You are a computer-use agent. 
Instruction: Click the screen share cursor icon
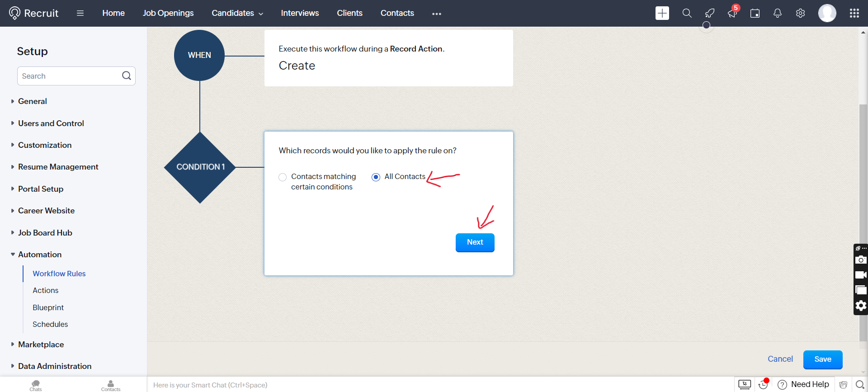click(x=745, y=384)
